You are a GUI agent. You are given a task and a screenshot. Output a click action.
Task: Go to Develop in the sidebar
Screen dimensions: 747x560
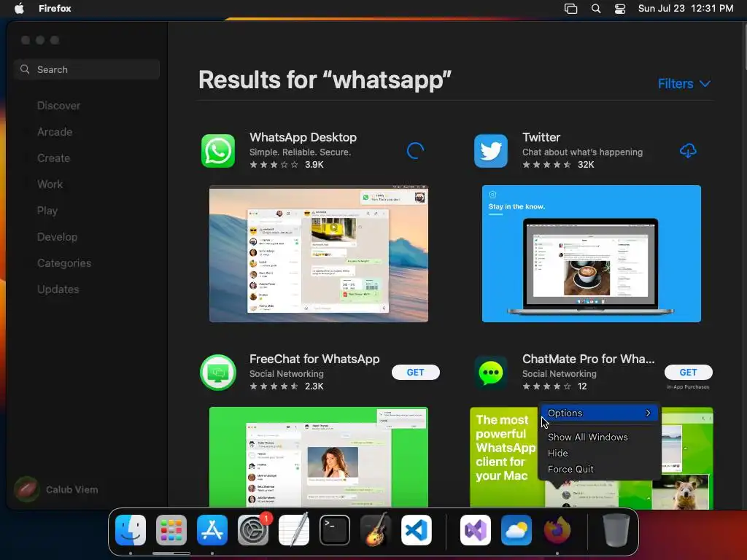pyautogui.click(x=57, y=237)
